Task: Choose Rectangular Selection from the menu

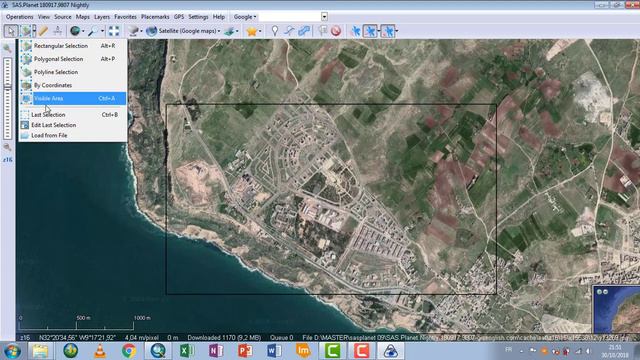Action: click(x=73, y=46)
